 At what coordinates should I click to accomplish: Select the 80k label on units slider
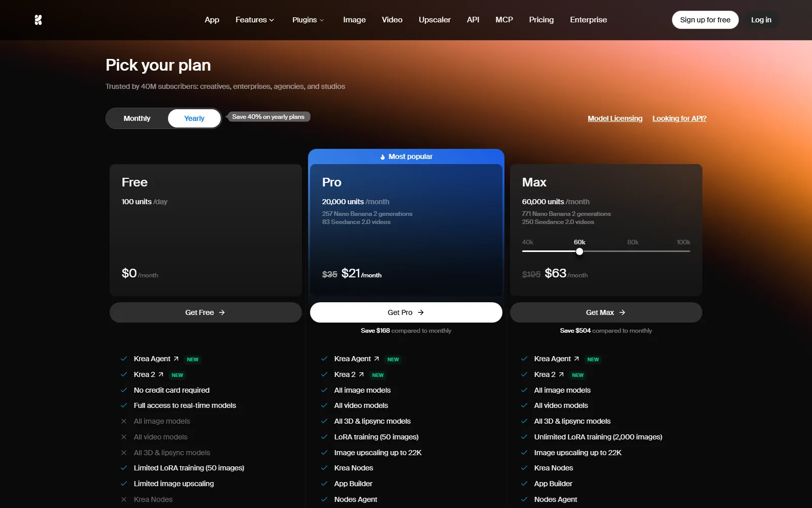633,242
